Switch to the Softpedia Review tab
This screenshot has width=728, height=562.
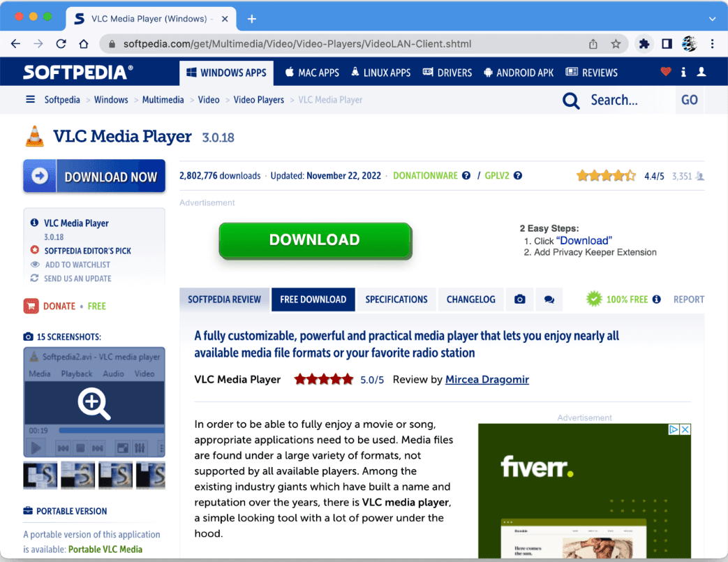click(x=224, y=300)
